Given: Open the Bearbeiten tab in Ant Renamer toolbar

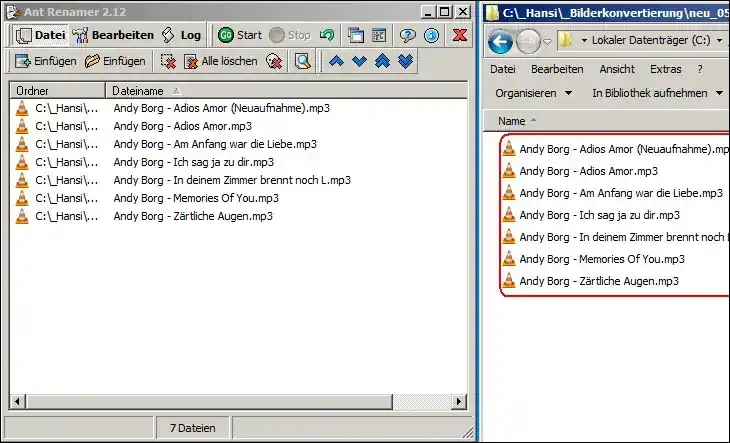Looking at the screenshot, I should pos(113,35).
